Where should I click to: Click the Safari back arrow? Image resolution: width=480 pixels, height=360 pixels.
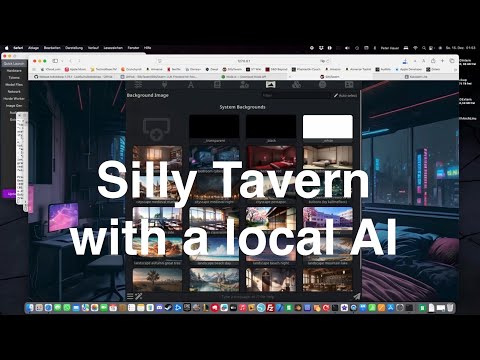click(71, 61)
